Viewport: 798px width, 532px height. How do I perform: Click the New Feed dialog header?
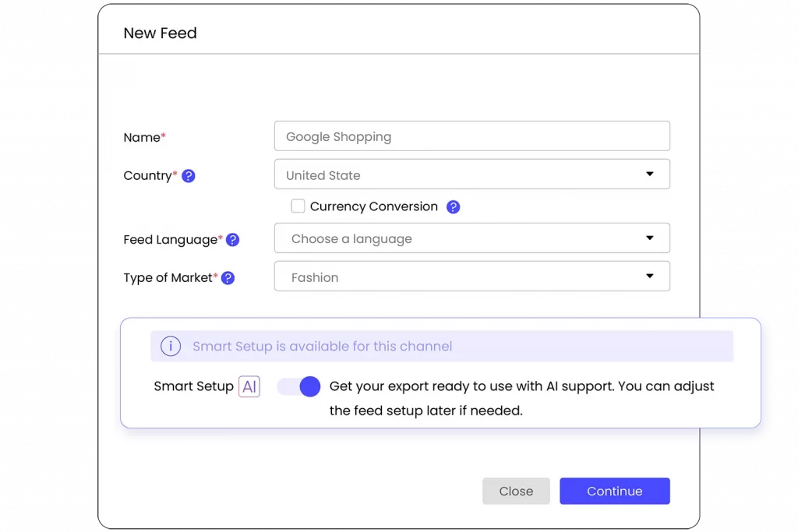tap(160, 33)
